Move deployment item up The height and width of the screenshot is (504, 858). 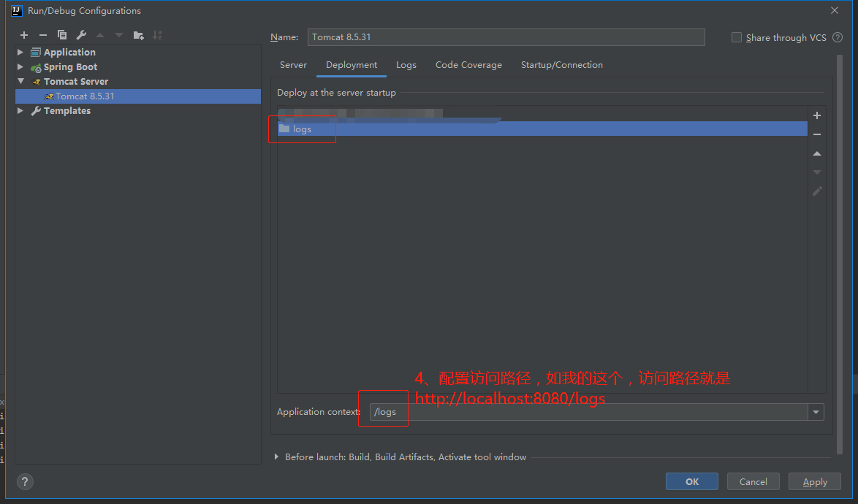click(x=817, y=153)
